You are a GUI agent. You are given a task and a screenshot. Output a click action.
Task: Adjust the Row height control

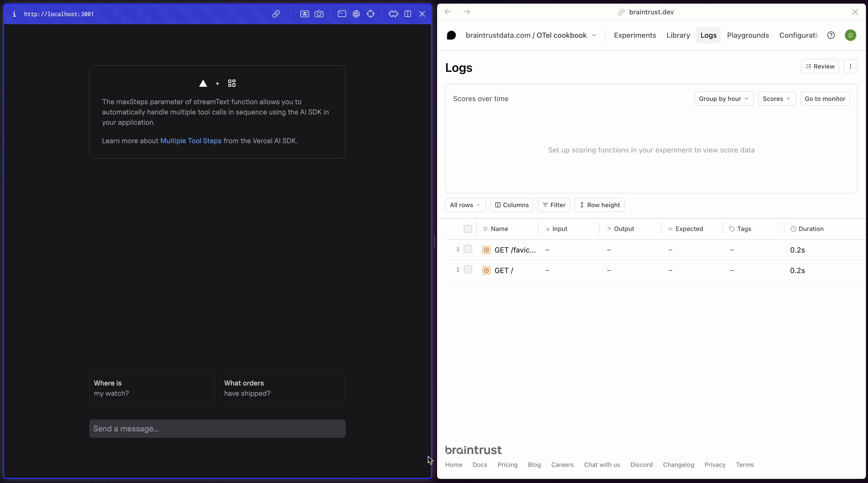(599, 205)
